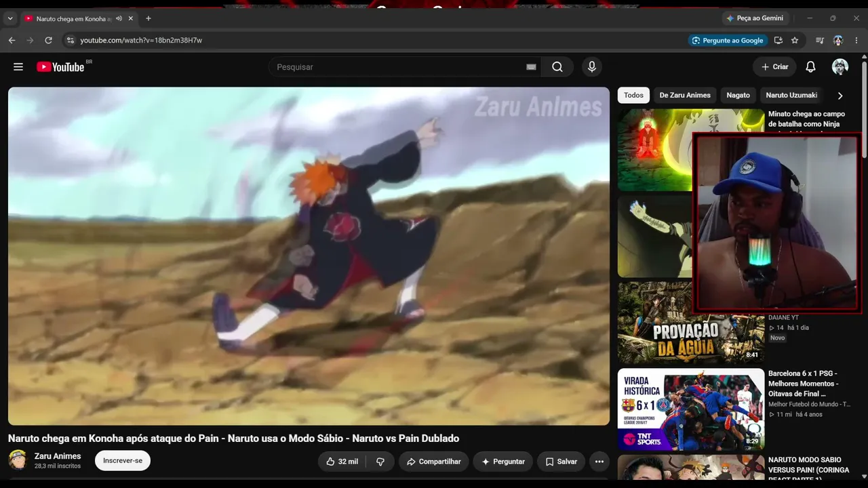Click the Perguntar ask button
The height and width of the screenshot is (488, 868).
point(503,462)
